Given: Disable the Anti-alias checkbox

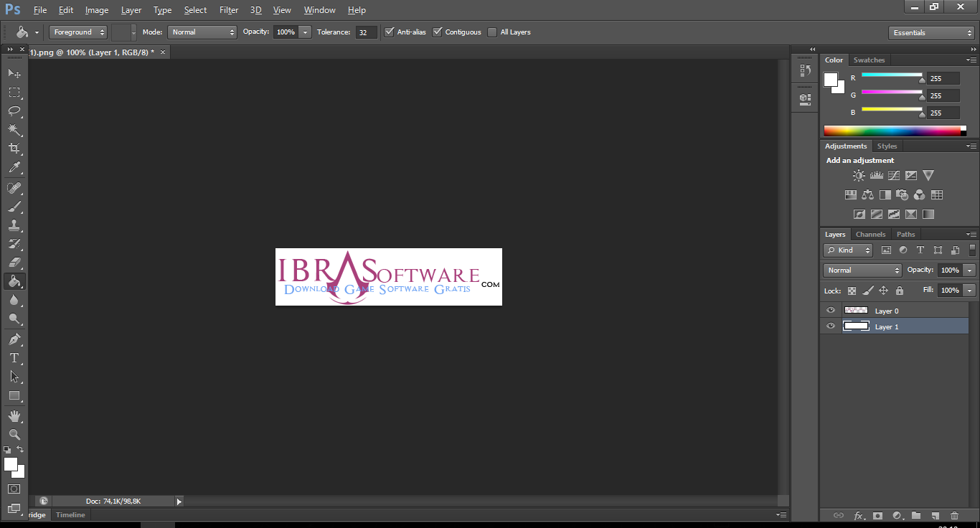Looking at the screenshot, I should click(x=390, y=32).
